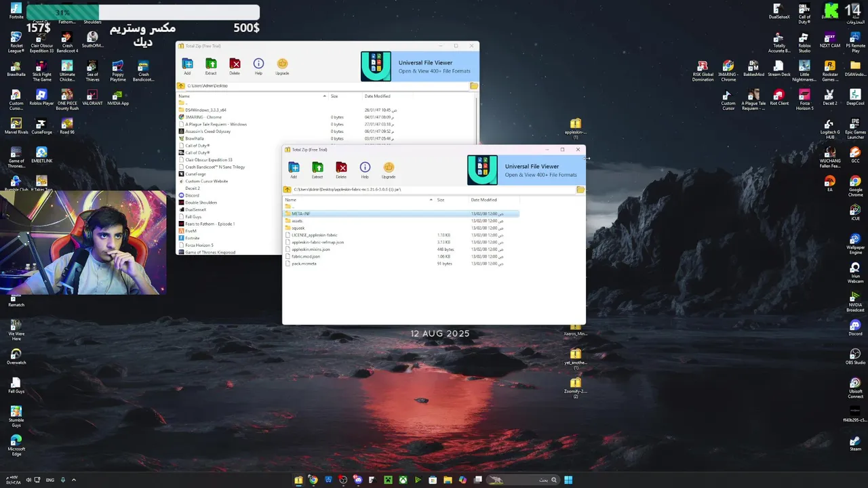Image resolution: width=868 pixels, height=488 pixels.
Task: Click browse folder icon in back window
Action: pyautogui.click(x=474, y=86)
